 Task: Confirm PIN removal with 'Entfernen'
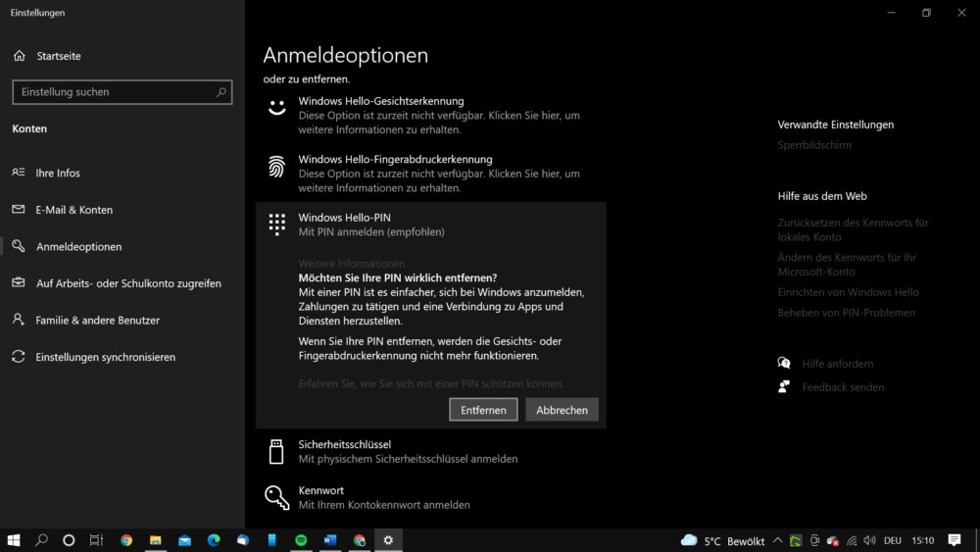point(483,410)
